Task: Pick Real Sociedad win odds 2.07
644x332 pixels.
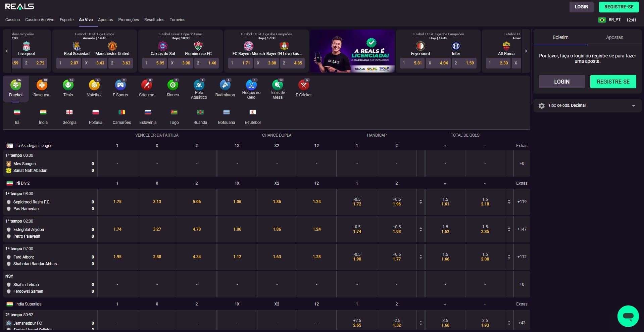Action: point(68,63)
